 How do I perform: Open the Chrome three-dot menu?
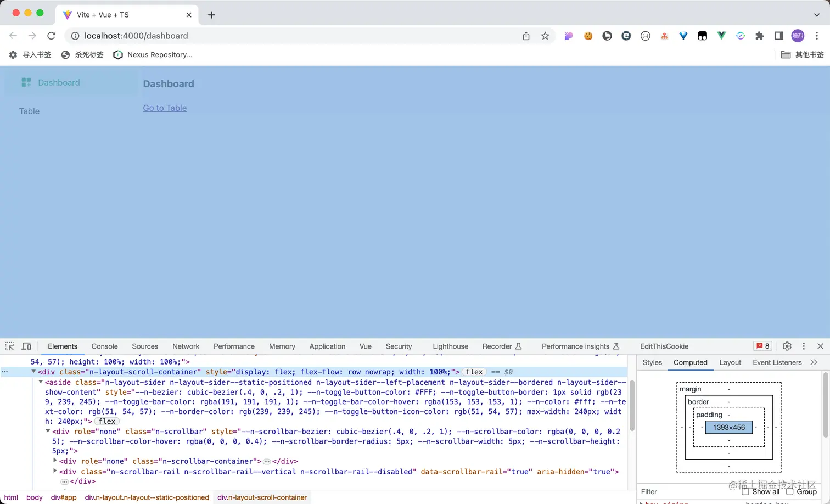(817, 36)
